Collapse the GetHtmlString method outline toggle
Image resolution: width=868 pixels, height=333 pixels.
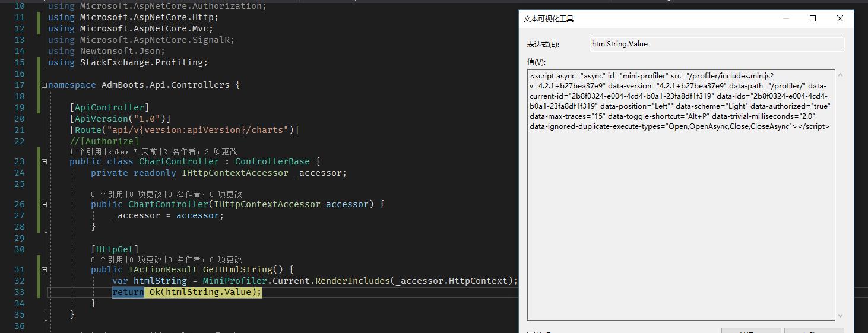(45, 269)
